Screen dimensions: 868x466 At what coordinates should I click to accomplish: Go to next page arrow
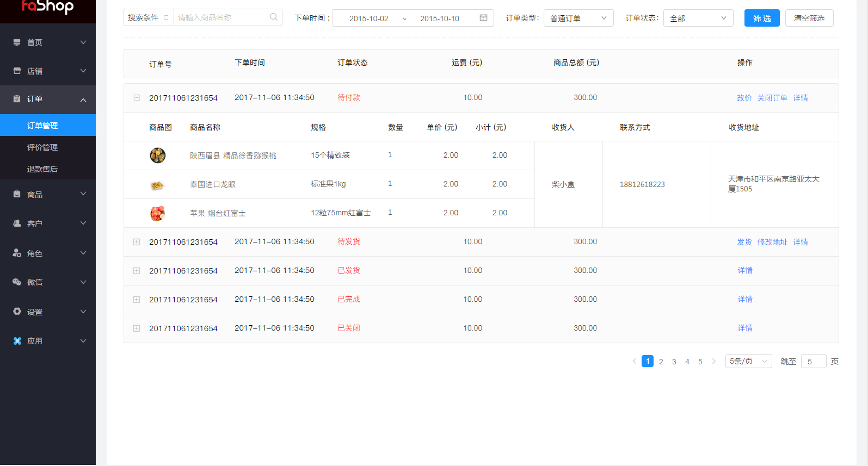pyautogui.click(x=714, y=361)
